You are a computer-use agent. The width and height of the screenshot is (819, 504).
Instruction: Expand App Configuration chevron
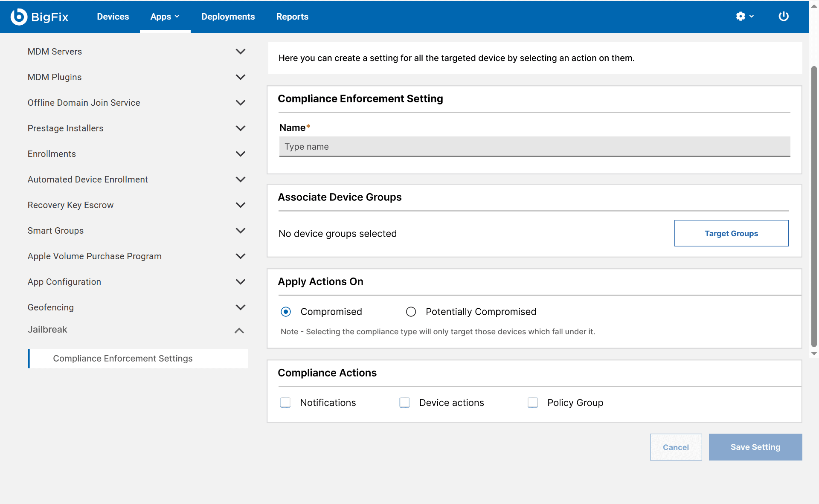coord(241,282)
